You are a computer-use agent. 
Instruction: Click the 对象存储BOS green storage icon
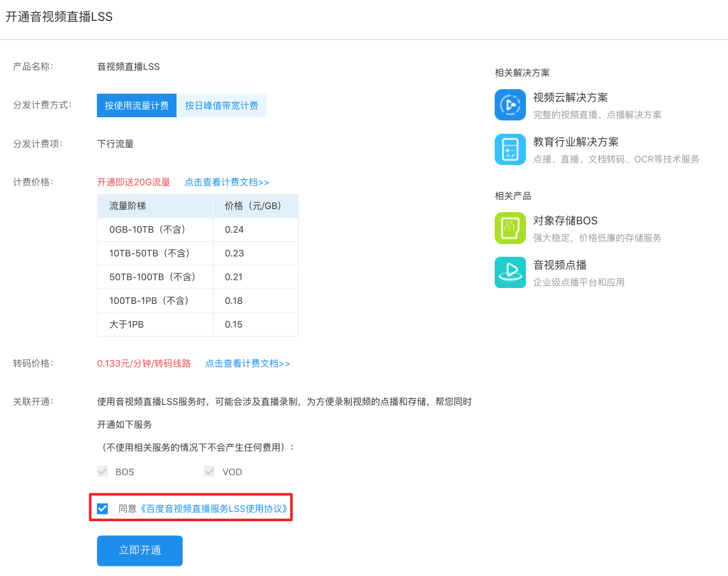(x=510, y=228)
